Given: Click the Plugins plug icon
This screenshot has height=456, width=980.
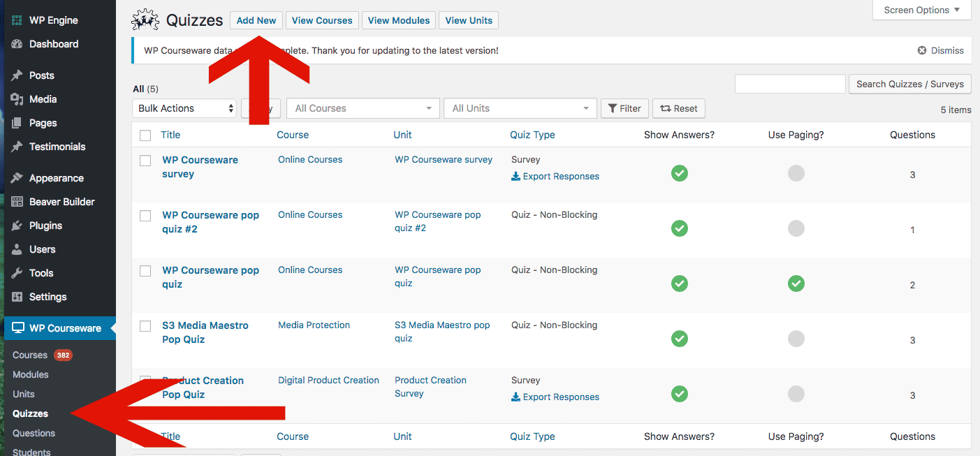Looking at the screenshot, I should [x=17, y=226].
